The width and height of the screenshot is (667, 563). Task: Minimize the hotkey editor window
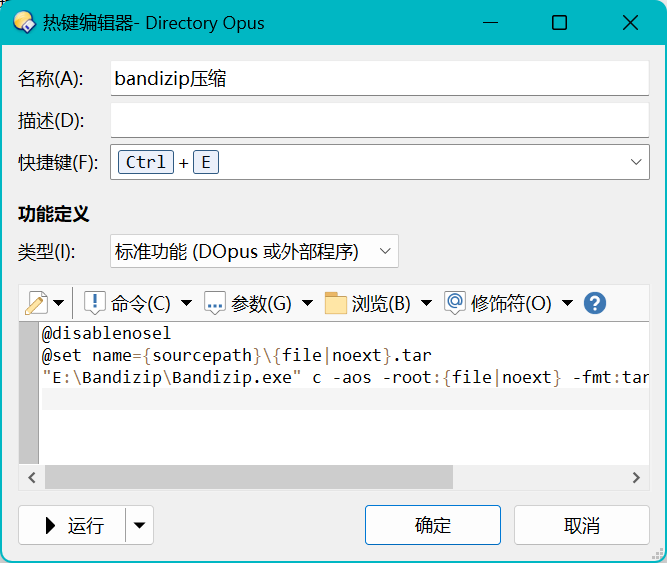490,23
